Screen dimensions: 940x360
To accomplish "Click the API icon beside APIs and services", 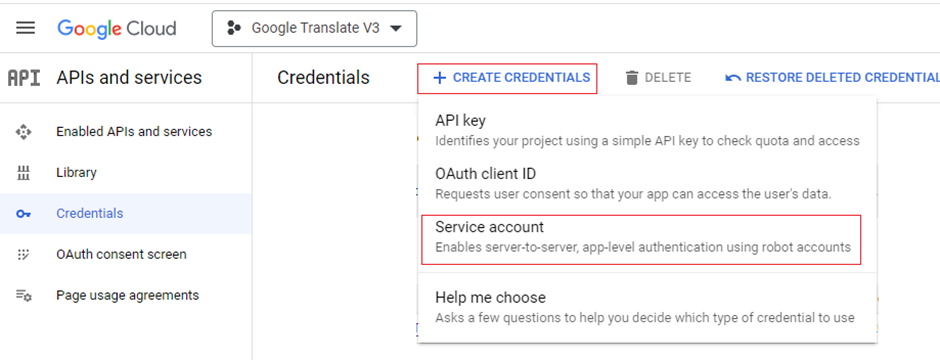I will 24,78.
